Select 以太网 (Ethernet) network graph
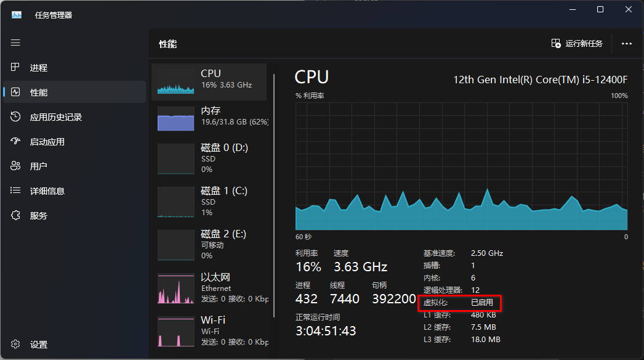Image resolution: width=644 pixels, height=360 pixels. pos(209,288)
